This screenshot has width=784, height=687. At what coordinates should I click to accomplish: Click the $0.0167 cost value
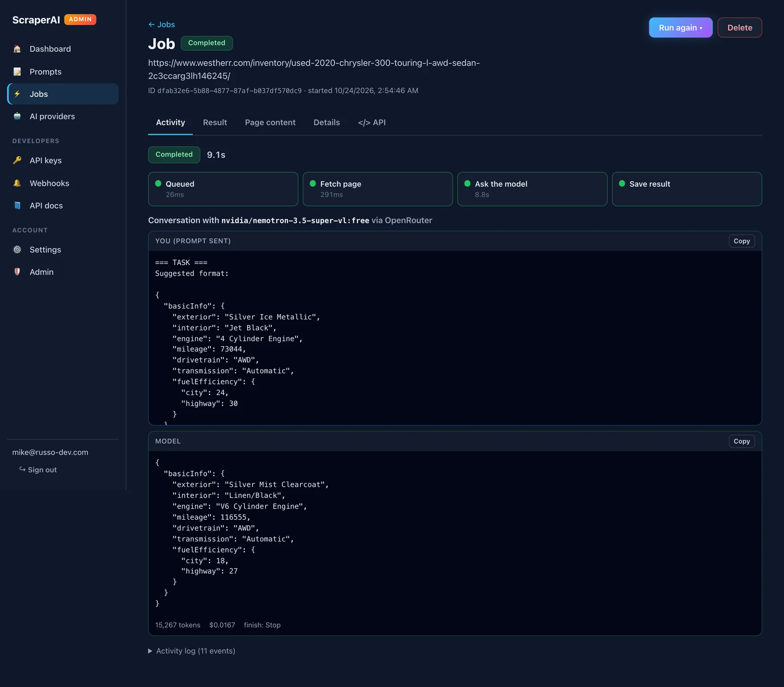point(222,625)
